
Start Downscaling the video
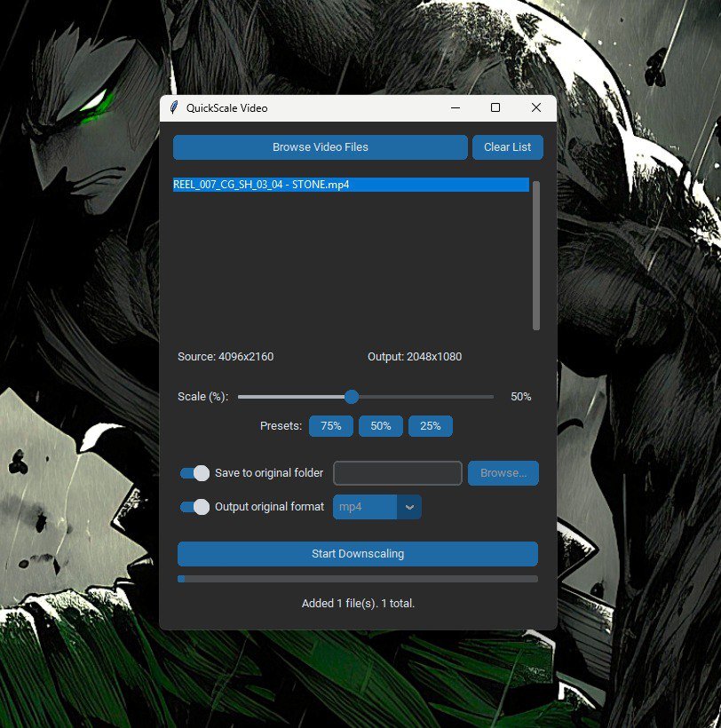(x=358, y=554)
